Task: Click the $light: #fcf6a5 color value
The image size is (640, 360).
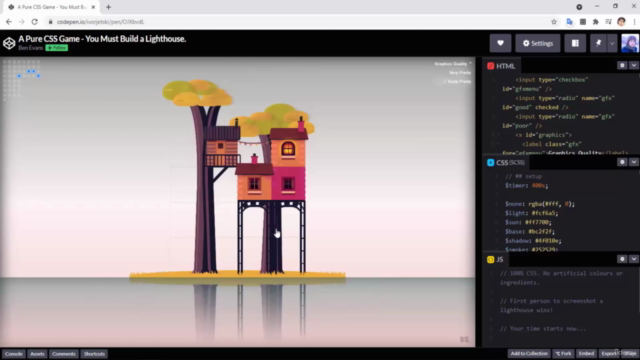Action: point(545,213)
